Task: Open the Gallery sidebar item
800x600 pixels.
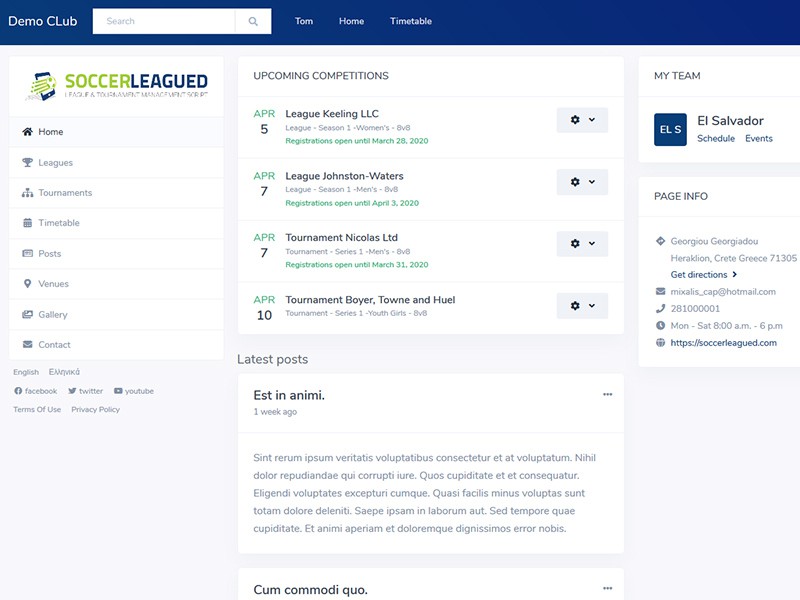Action: (52, 315)
